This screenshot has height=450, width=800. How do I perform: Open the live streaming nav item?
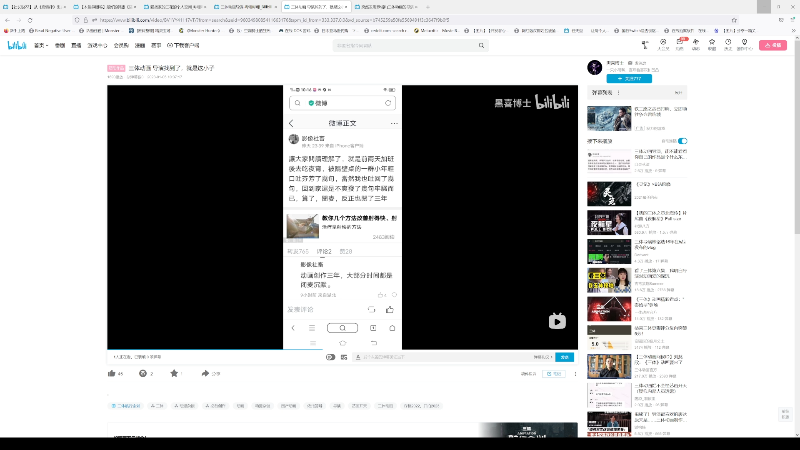[x=76, y=45]
